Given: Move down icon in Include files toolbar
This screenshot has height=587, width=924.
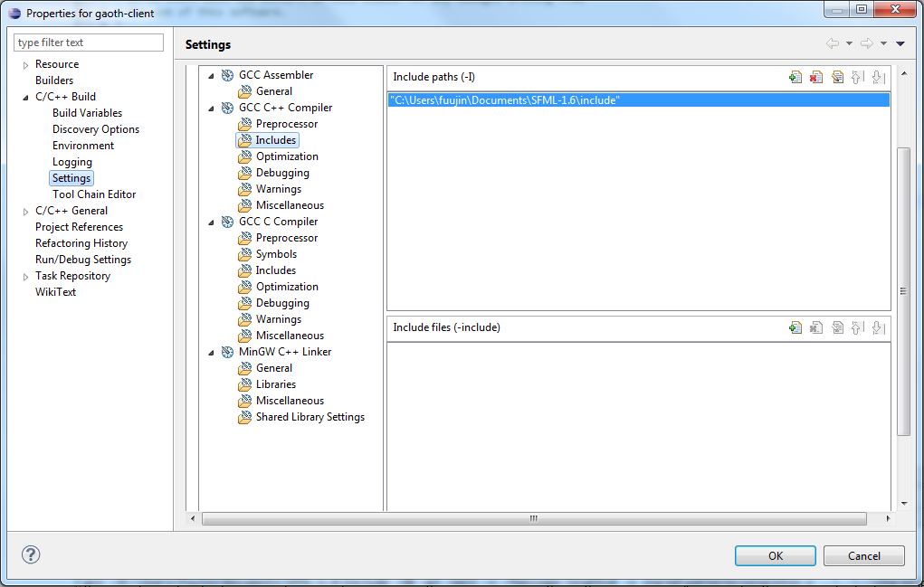Looking at the screenshot, I should coord(878,327).
